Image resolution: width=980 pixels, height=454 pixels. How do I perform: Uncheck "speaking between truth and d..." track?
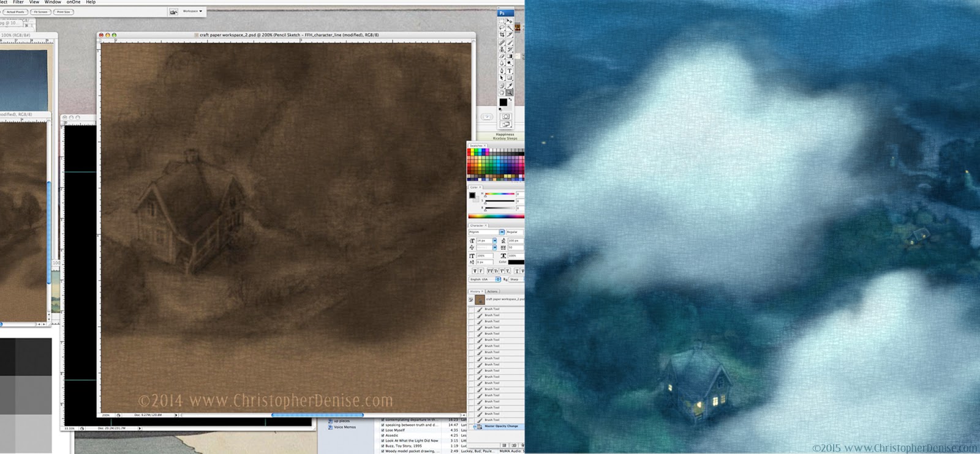click(x=383, y=425)
